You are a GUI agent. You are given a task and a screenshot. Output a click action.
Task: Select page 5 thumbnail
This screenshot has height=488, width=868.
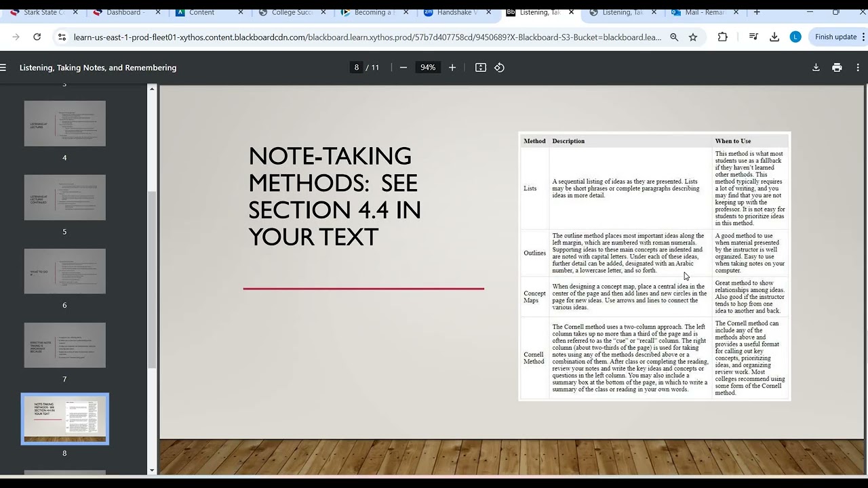pos(65,197)
